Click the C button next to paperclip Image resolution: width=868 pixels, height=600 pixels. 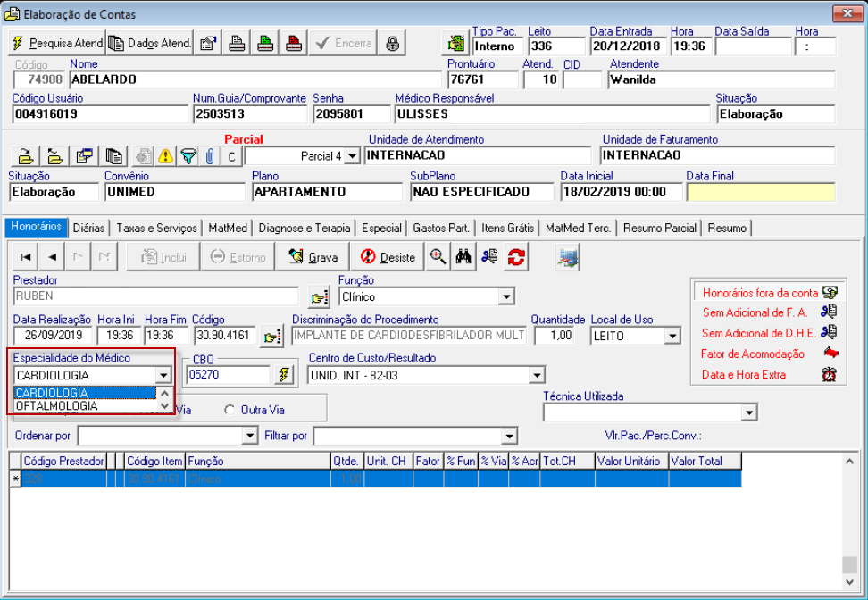(x=231, y=156)
